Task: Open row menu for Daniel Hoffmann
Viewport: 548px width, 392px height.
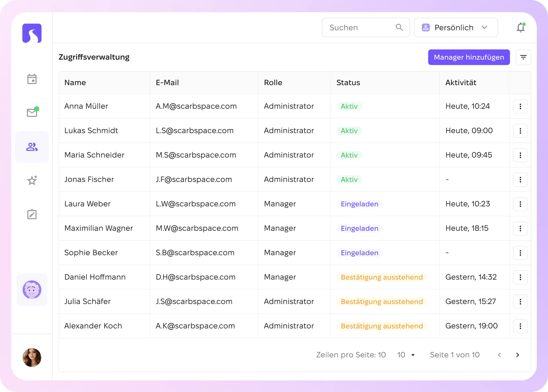Action: tap(520, 277)
